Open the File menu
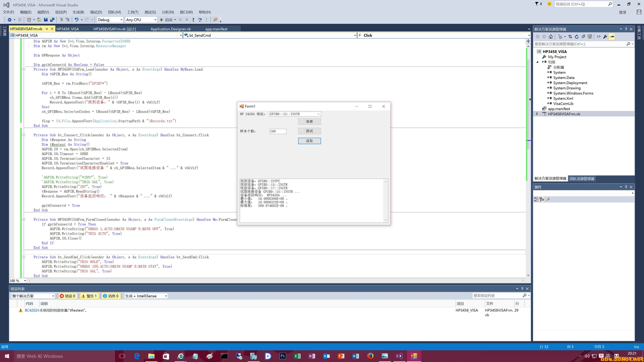Screen dimensions: 644x362 click(x=9, y=12)
